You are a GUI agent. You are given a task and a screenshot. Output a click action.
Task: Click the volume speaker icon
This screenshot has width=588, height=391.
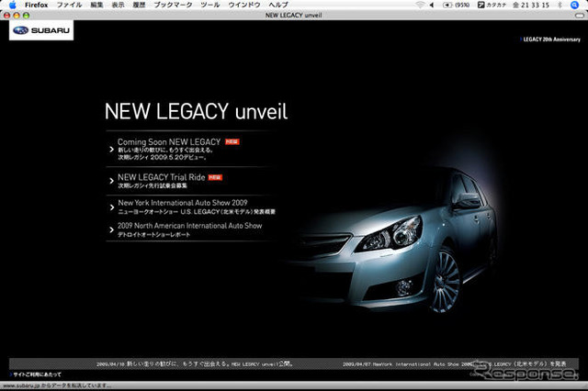432,5
